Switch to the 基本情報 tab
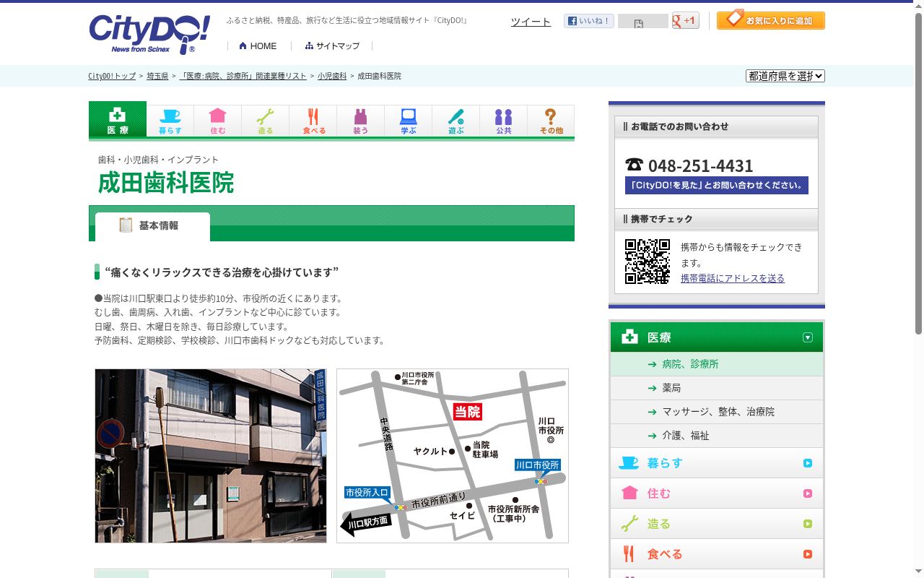Image resolution: width=924 pixels, height=578 pixels. 152,226
